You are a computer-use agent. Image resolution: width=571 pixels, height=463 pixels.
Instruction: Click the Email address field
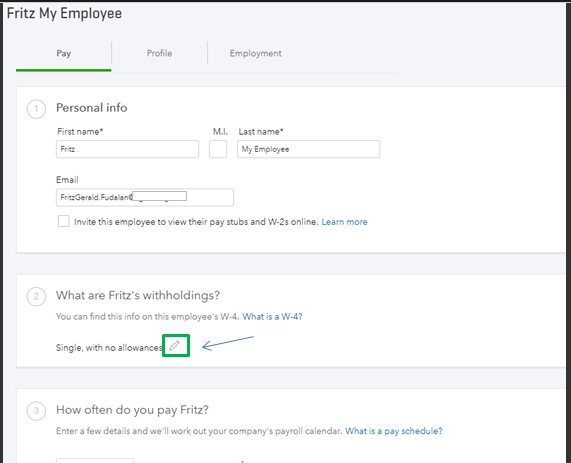click(145, 197)
